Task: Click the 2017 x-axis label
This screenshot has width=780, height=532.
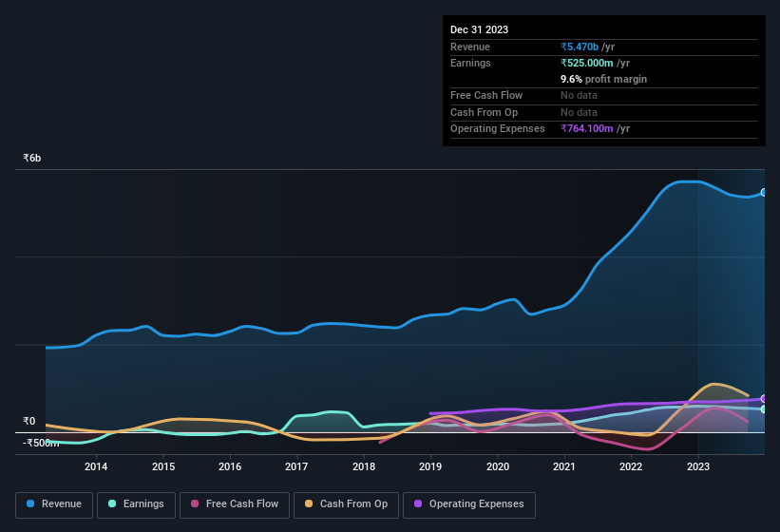Action: click(296, 466)
